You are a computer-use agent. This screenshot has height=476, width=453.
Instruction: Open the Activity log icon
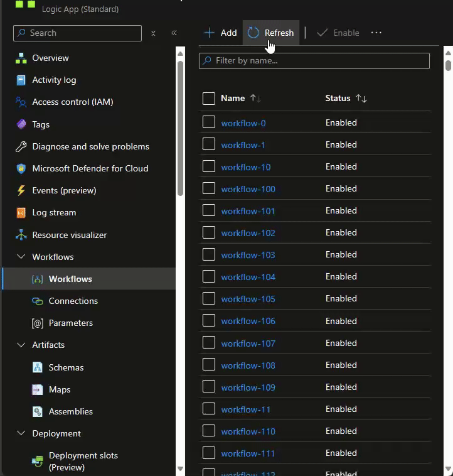click(21, 80)
